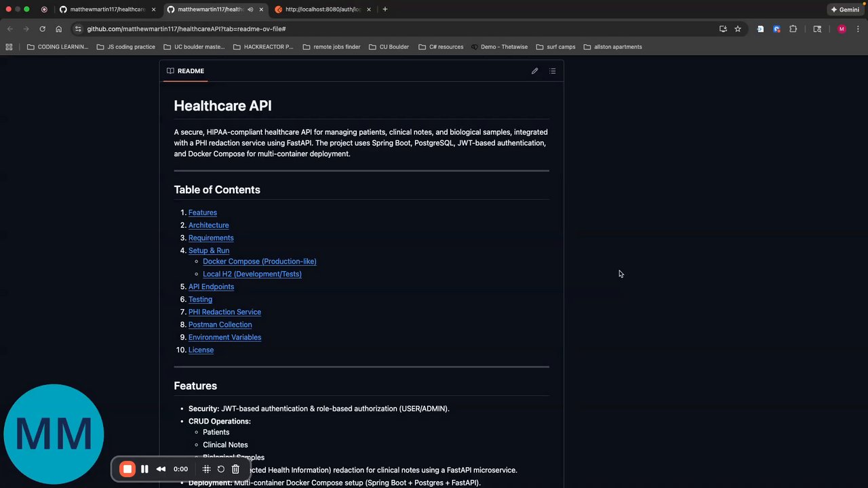The image size is (868, 488).
Task: Reload the page with the refresh icon
Action: pos(42,29)
